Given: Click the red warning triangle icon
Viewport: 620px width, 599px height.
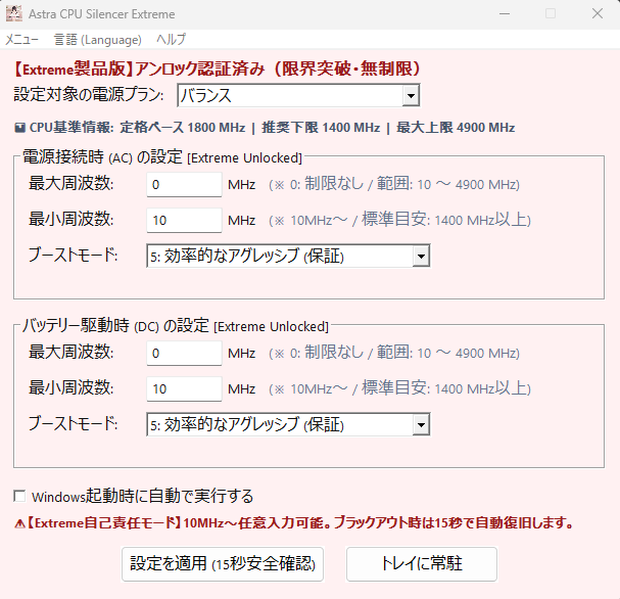Looking at the screenshot, I should (19, 524).
